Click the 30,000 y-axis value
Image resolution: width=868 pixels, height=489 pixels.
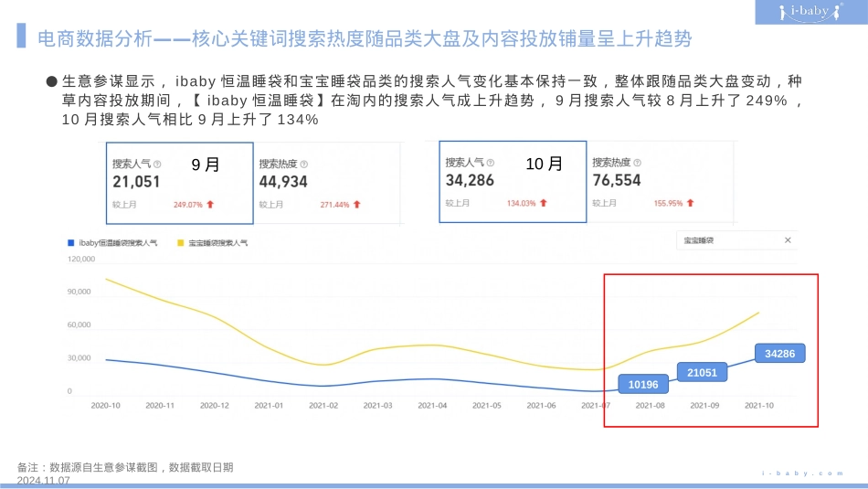pyautogui.click(x=79, y=358)
